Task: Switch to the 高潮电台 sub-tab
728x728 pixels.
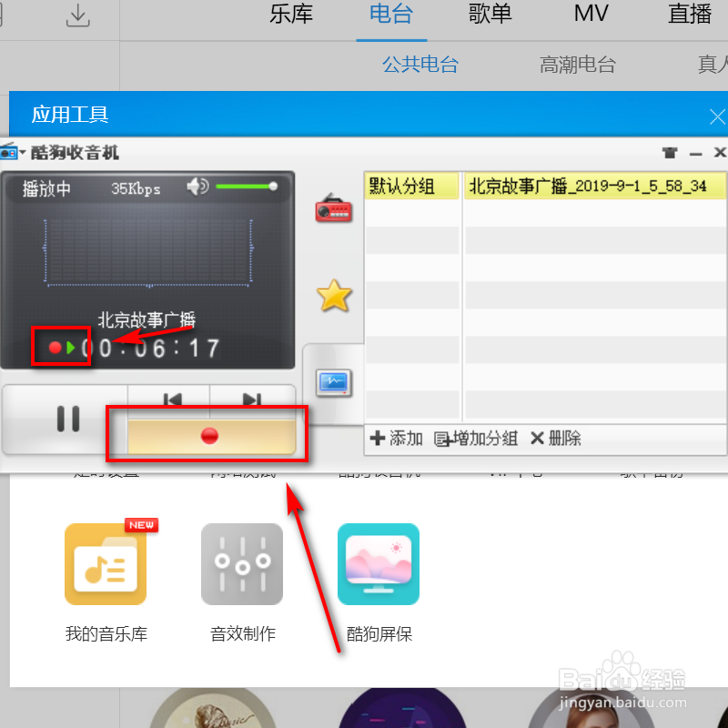Action: click(x=578, y=64)
